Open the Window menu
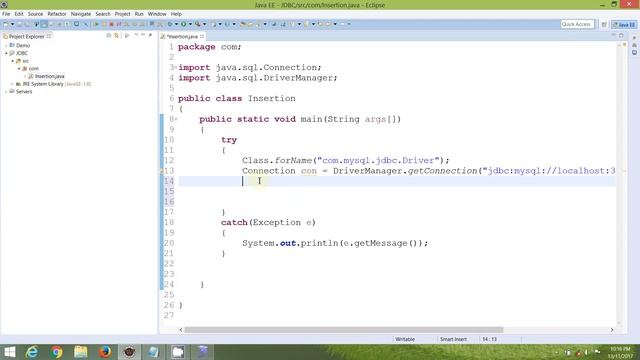The image size is (640, 360). click(x=157, y=14)
